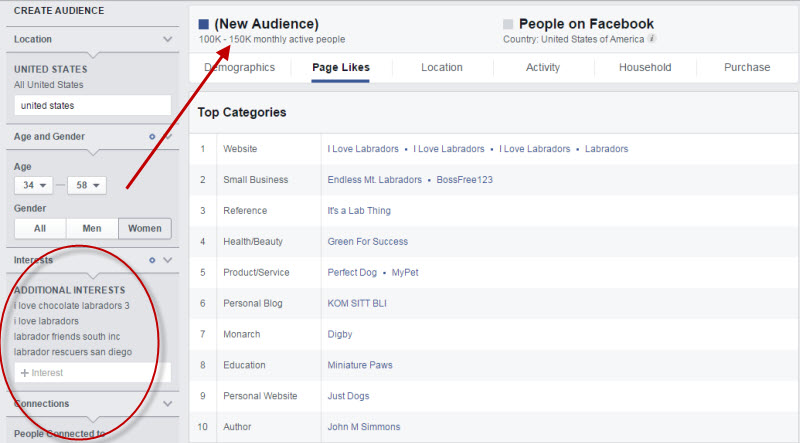This screenshot has width=800, height=443.
Task: Open the Endless Mt. Labradors link
Action: (x=374, y=180)
